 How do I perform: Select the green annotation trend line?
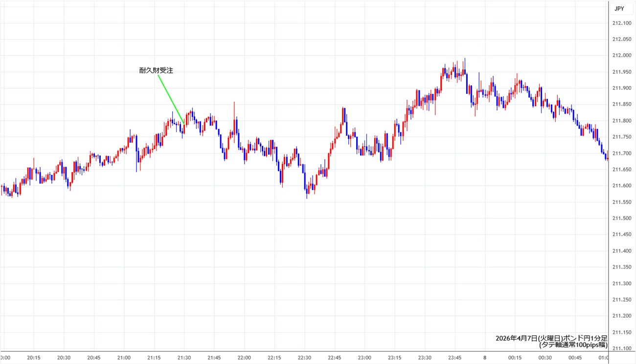pos(171,99)
